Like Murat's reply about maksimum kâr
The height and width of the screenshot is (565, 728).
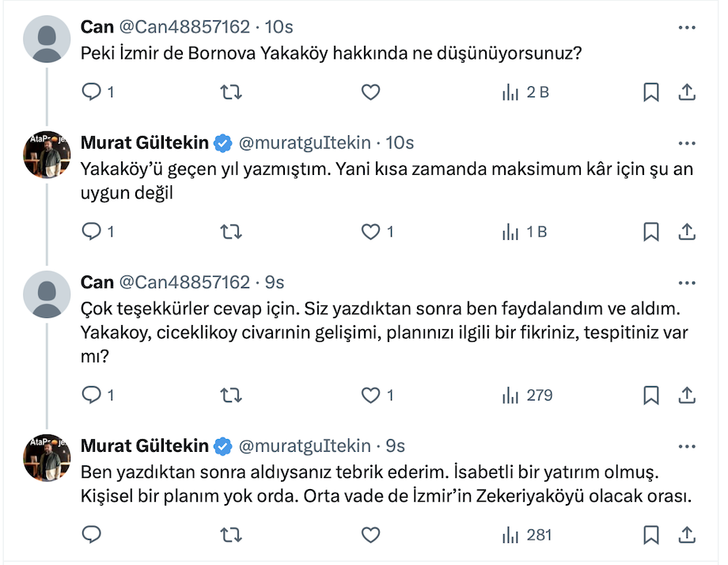pyautogui.click(x=370, y=232)
